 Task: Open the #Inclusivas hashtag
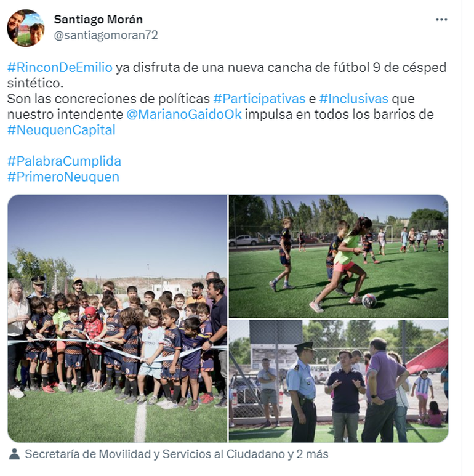[x=354, y=99]
